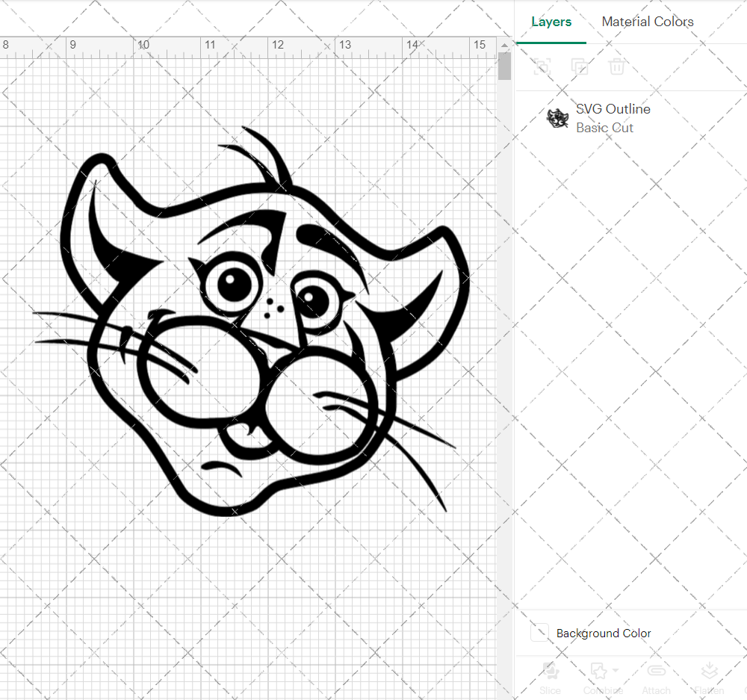Screen dimensions: 747x700
Task: Click the Basic Cut operation label
Action: 604,128
